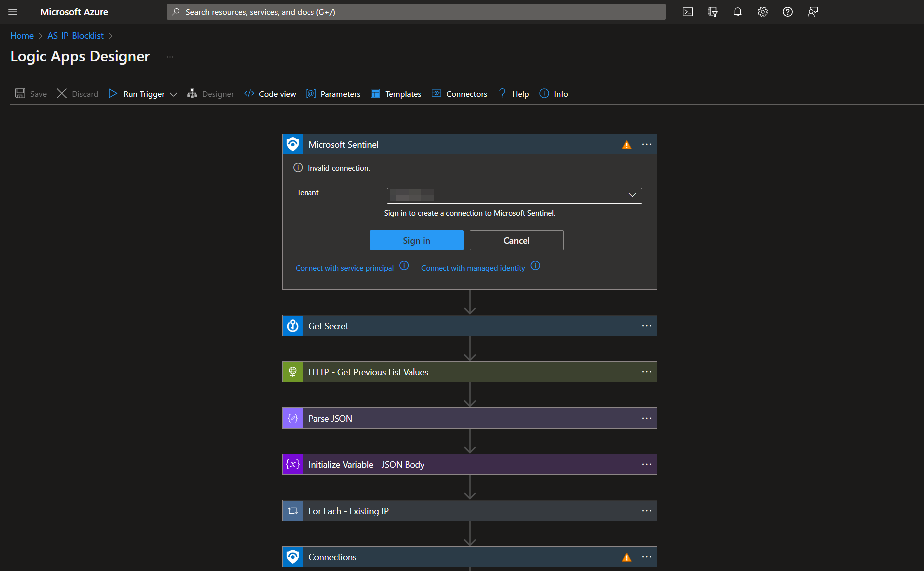Switch to Code view
Screen dimensions: 924x571
[x=270, y=94]
